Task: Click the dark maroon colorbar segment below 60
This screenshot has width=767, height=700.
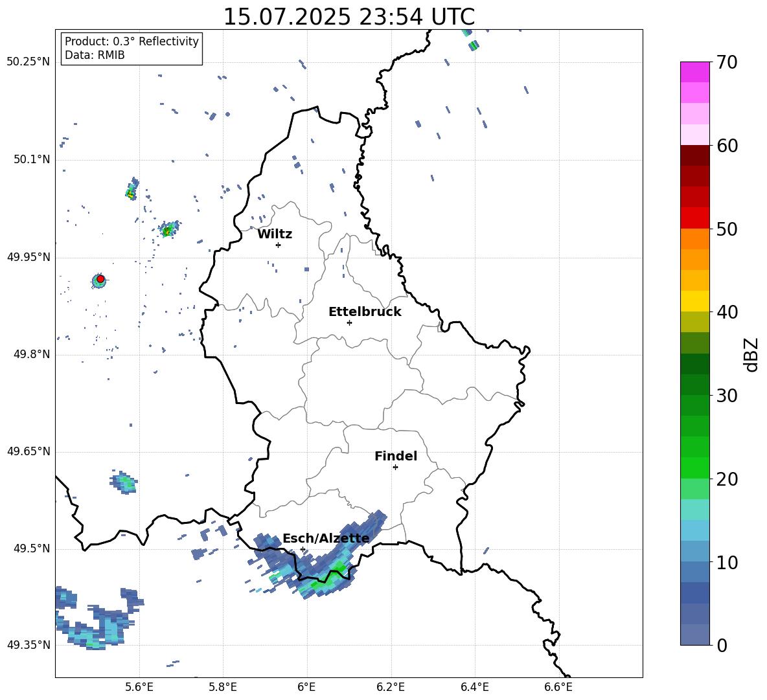Action: point(694,155)
